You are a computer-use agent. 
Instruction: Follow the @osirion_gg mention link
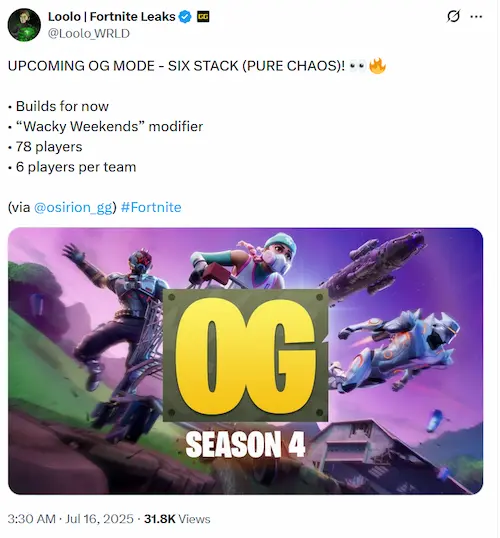[x=73, y=207]
